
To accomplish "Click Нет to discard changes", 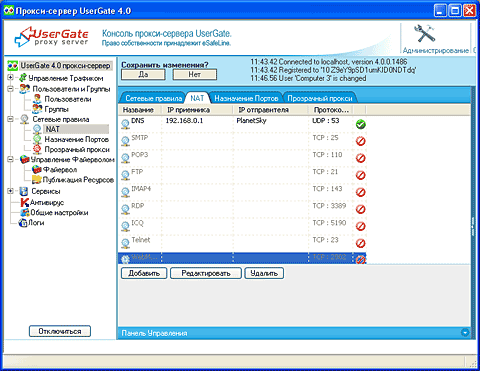I will [195, 75].
